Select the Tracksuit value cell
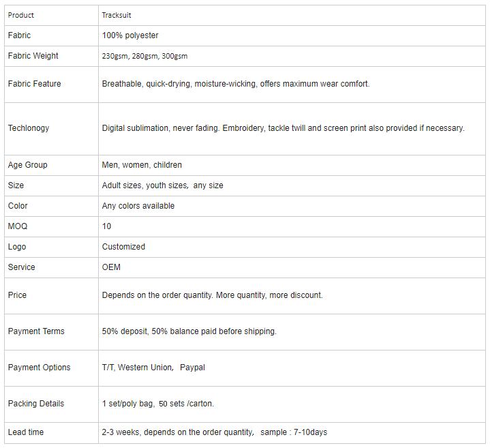 coord(292,15)
